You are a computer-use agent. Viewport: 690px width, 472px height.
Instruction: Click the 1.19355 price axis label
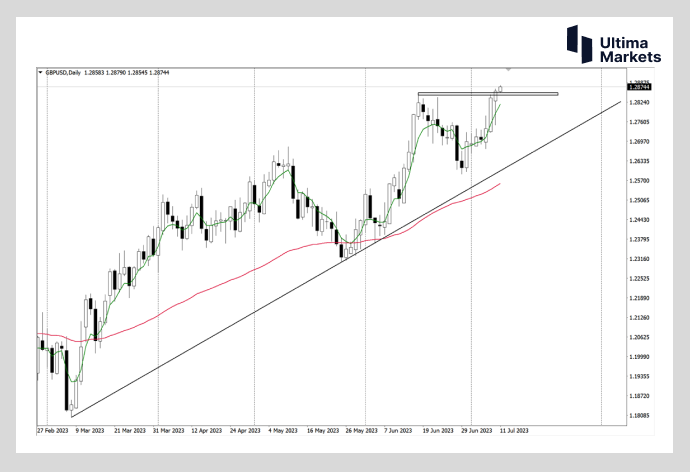coord(639,377)
